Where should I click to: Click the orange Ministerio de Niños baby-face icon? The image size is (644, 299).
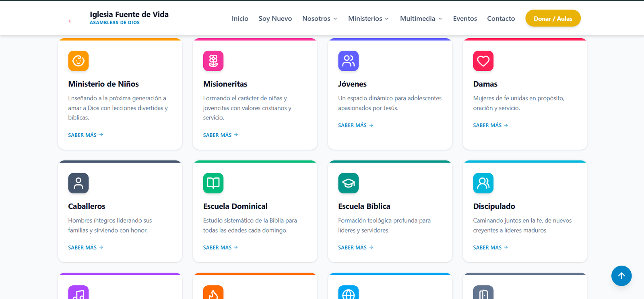pos(78,61)
